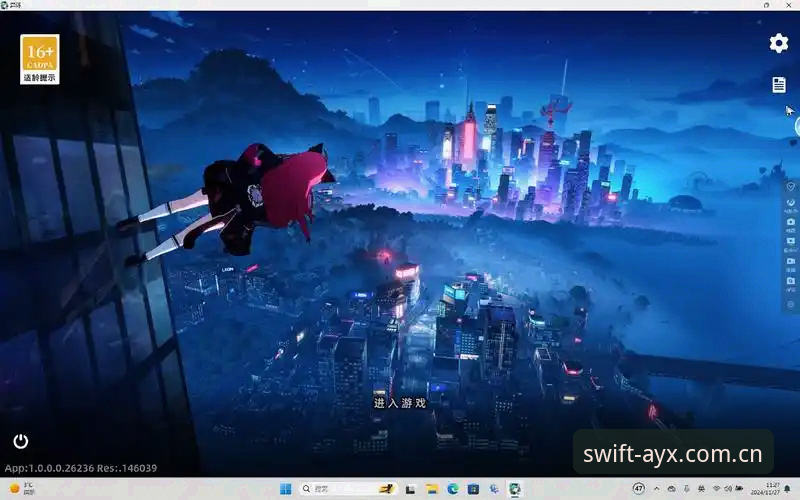Click the circled 47 badge in system tray
The height and width of the screenshot is (500, 800).
pos(638,489)
